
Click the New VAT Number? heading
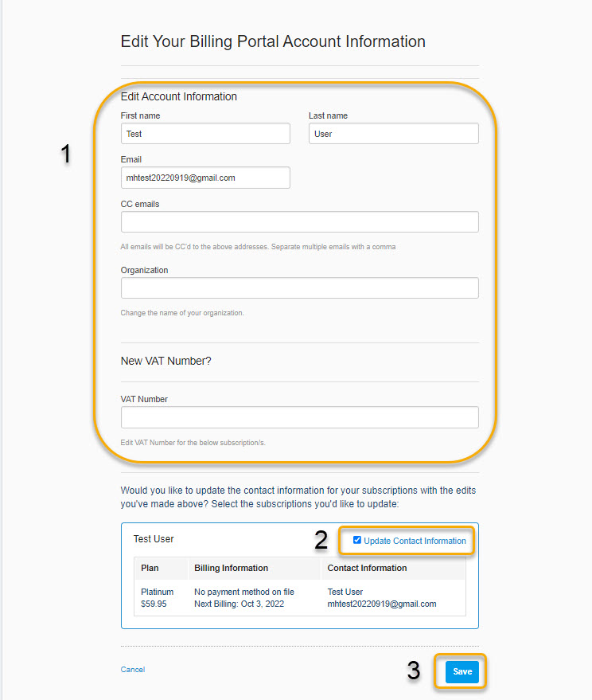pos(166,361)
